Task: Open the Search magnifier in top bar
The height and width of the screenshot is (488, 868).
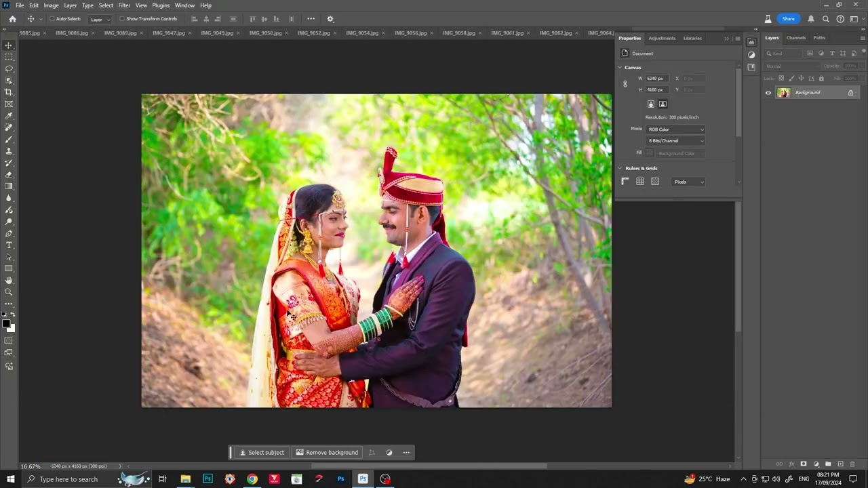Action: (825, 19)
